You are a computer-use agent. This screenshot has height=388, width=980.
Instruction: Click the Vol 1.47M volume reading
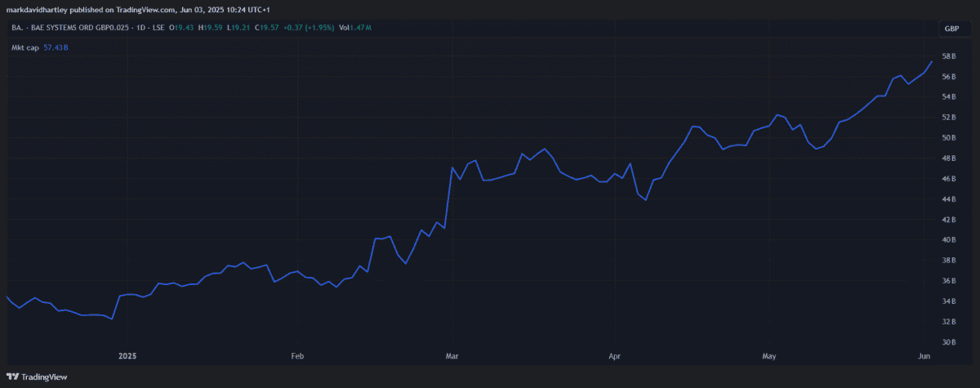(357, 28)
